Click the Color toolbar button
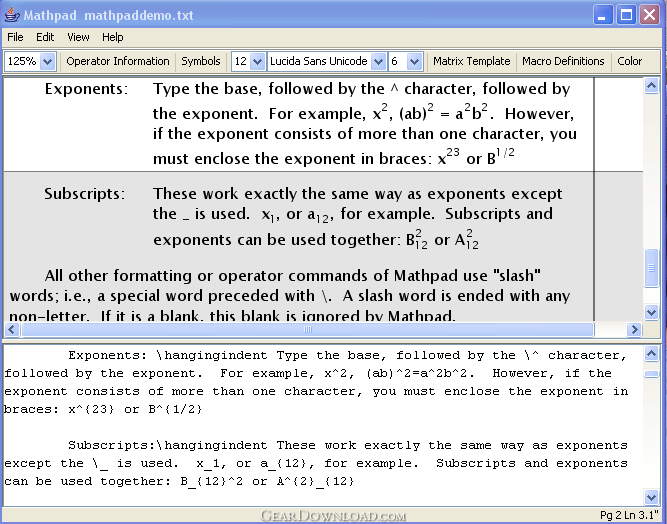667x524 pixels. pos(630,61)
